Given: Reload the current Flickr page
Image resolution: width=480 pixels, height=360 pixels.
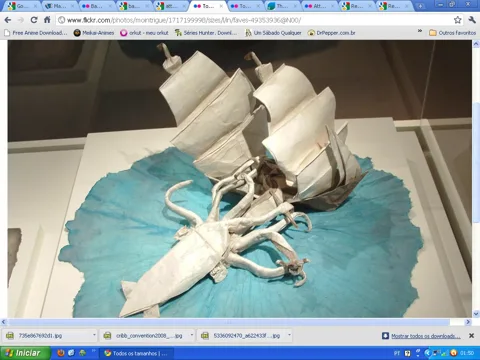Looking at the screenshot, I should pos(34,20).
